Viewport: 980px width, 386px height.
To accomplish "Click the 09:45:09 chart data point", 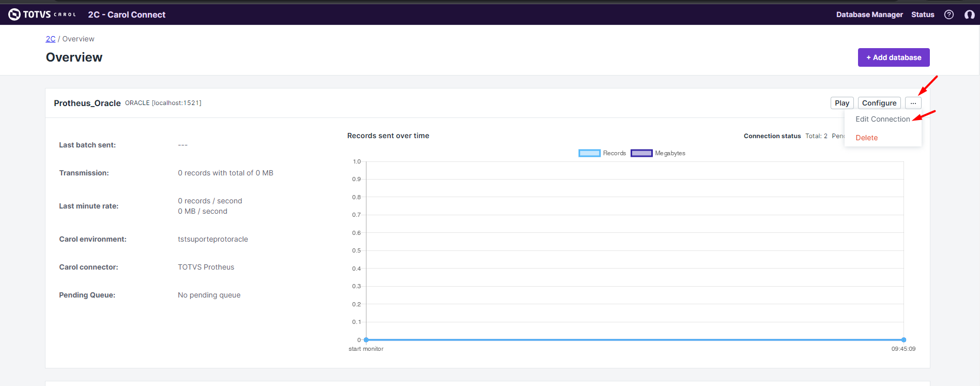I will coord(904,340).
